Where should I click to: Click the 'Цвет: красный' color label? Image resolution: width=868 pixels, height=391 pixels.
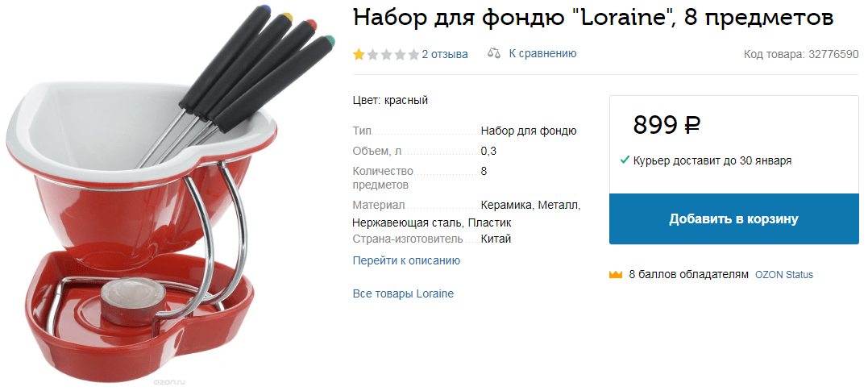tap(390, 100)
